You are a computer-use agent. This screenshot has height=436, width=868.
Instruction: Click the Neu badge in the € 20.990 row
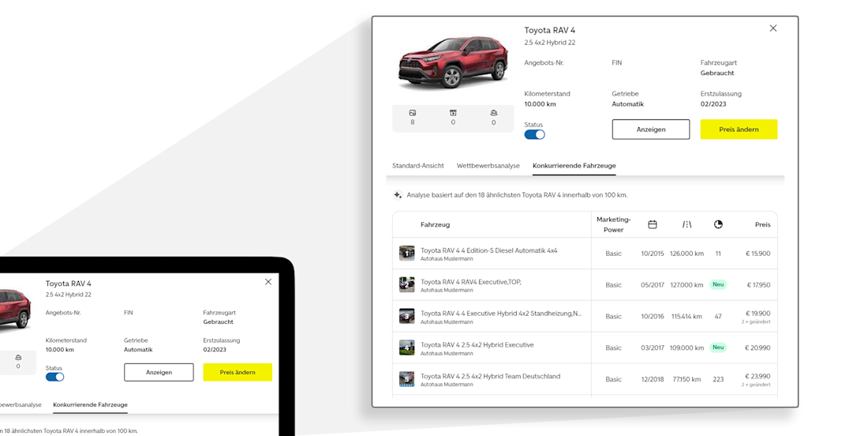[718, 348]
